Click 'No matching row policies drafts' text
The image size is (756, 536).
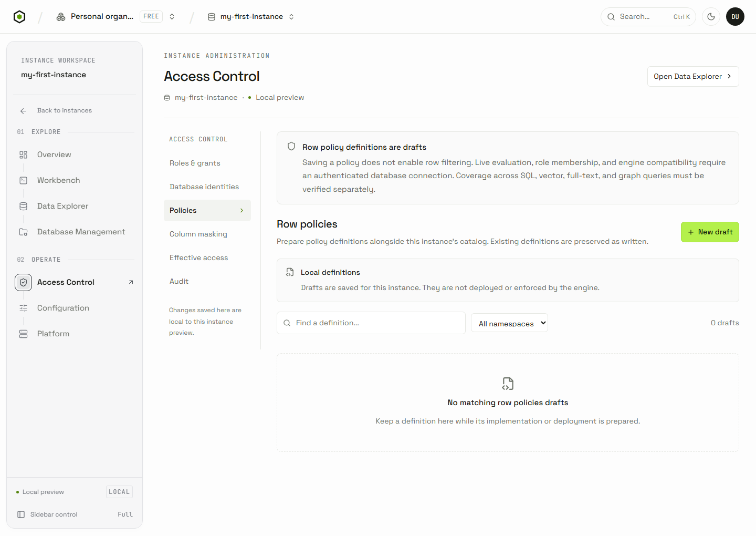click(x=508, y=403)
